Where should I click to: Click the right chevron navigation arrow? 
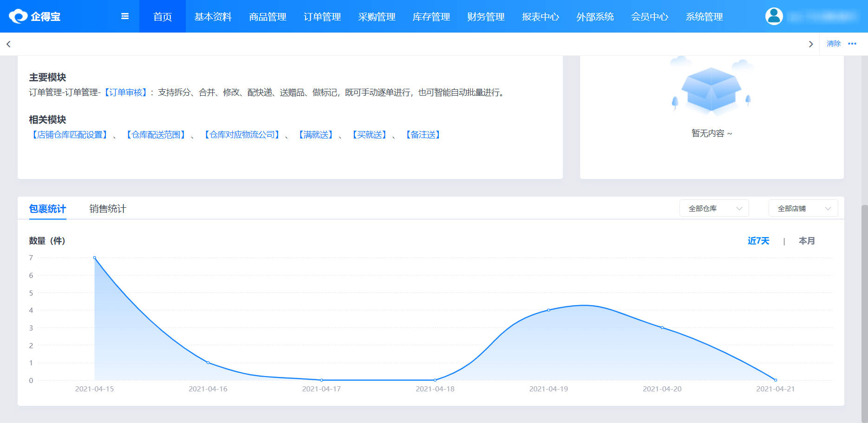pos(811,44)
